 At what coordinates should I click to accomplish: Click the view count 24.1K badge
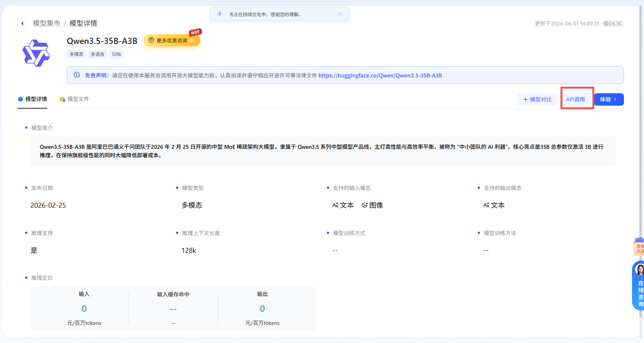click(x=613, y=24)
